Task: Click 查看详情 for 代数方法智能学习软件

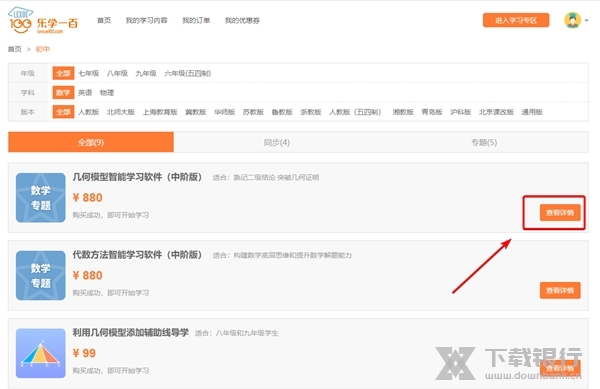Action: pyautogui.click(x=560, y=290)
